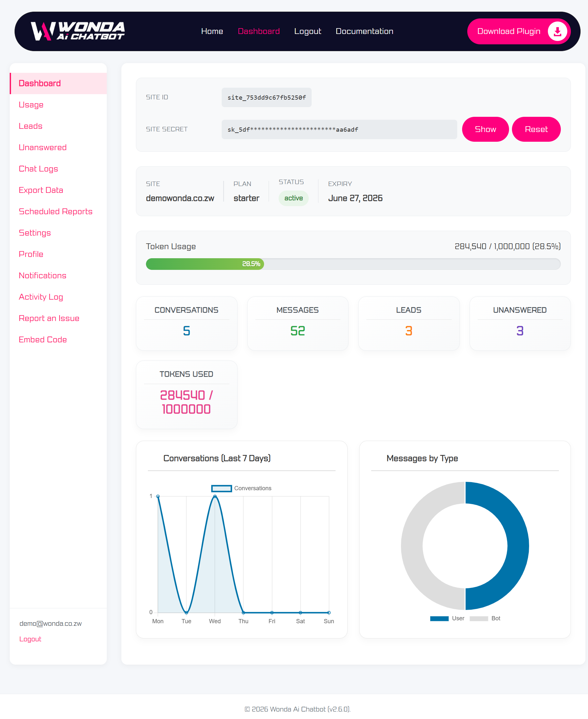Toggle the Conversations legend box in chart

(221, 488)
